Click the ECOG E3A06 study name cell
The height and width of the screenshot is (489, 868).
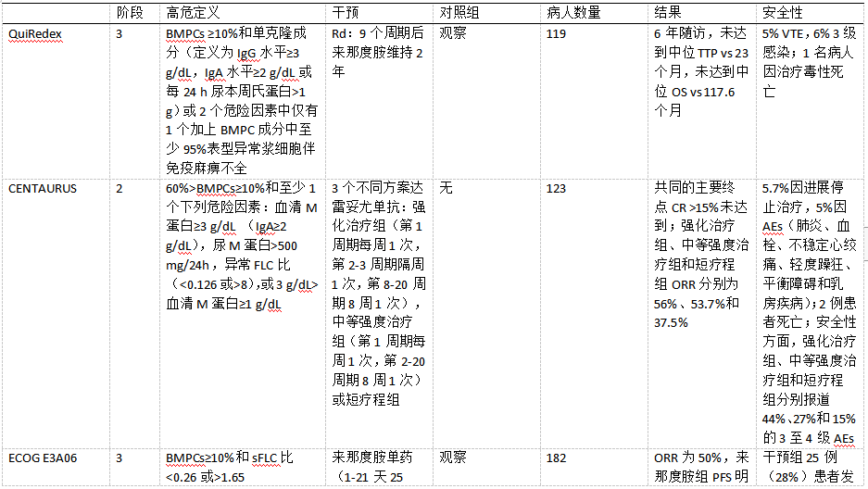(43, 458)
